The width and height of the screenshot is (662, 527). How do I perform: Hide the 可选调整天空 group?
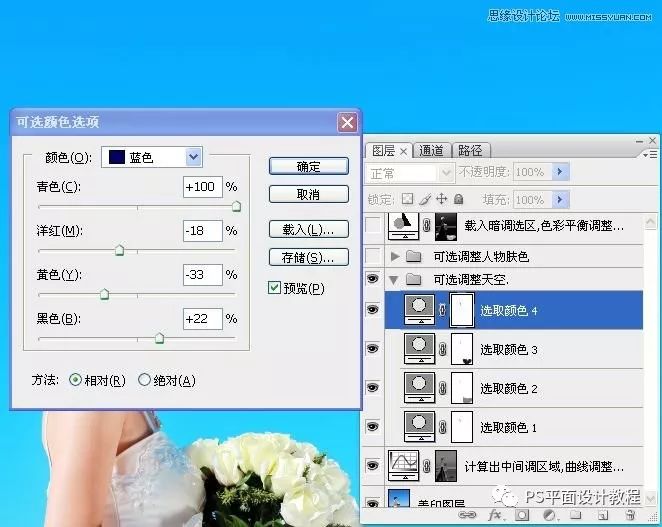click(373, 279)
